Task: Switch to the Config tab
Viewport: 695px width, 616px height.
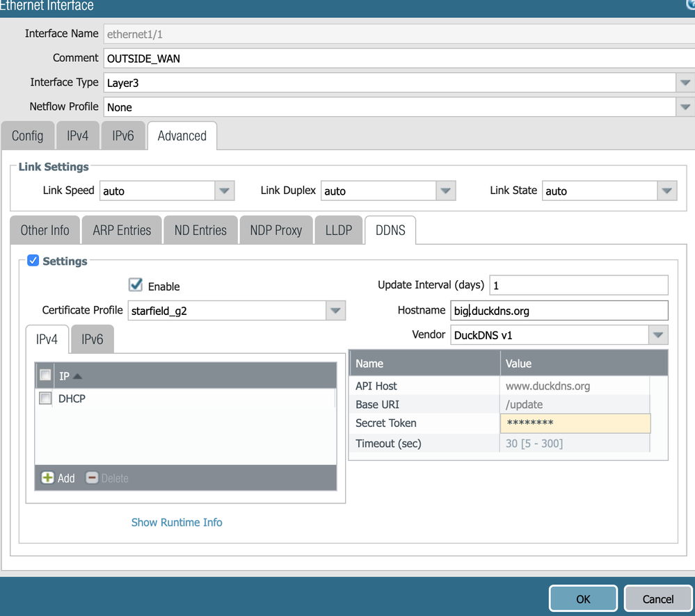Action: [28, 136]
